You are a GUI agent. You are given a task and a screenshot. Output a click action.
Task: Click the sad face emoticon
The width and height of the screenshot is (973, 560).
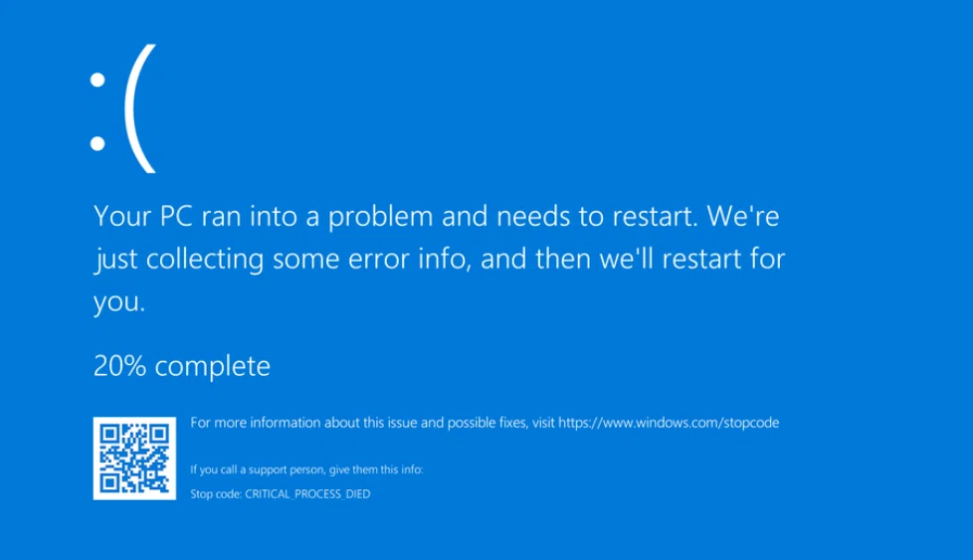click(x=122, y=109)
